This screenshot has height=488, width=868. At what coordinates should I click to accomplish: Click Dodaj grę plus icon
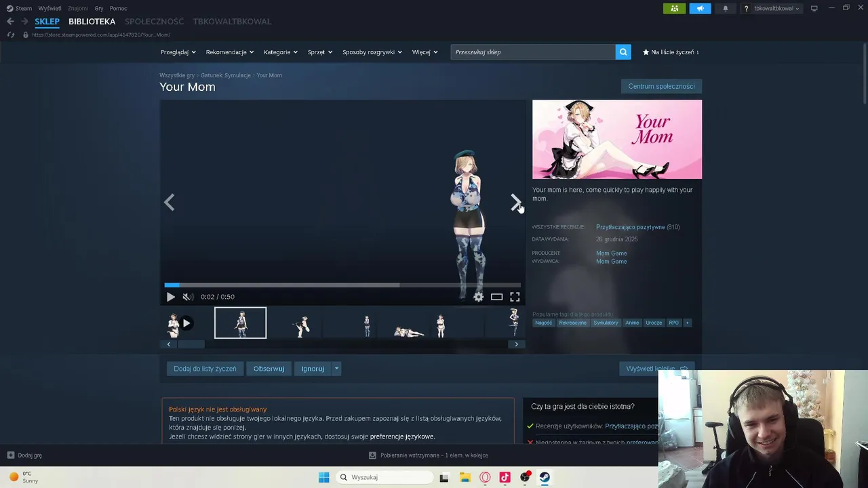coord(10,455)
